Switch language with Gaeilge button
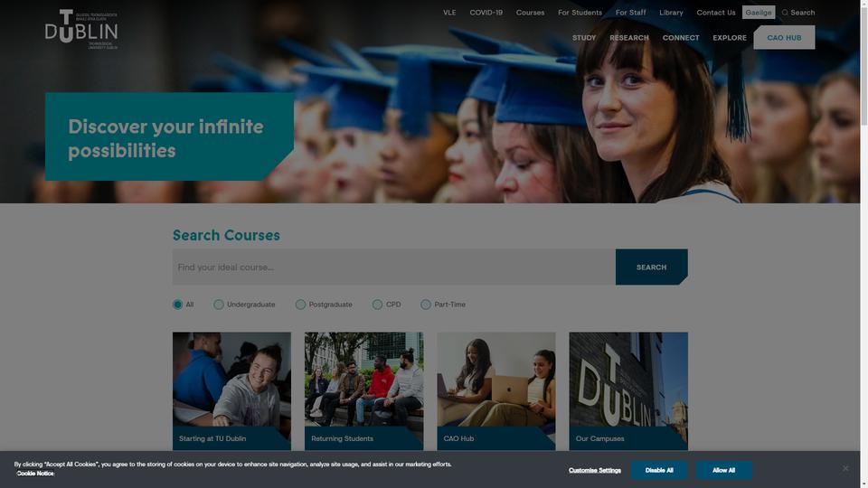The image size is (868, 488). point(759,12)
